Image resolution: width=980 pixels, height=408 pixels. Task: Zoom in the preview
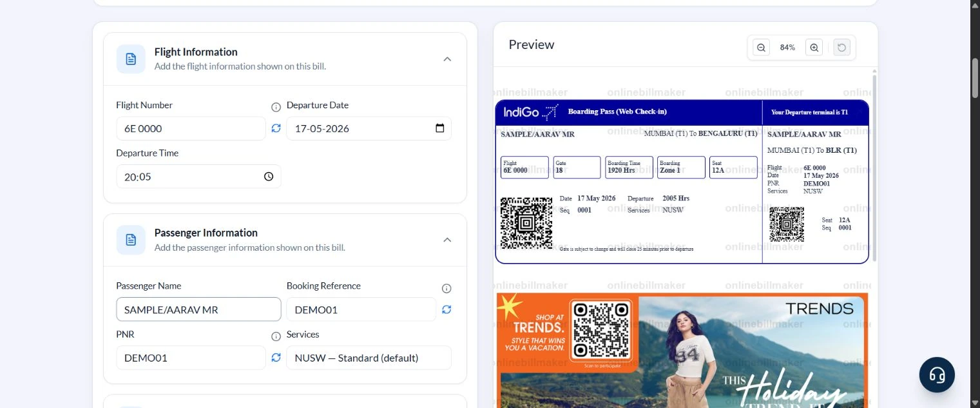point(814,48)
